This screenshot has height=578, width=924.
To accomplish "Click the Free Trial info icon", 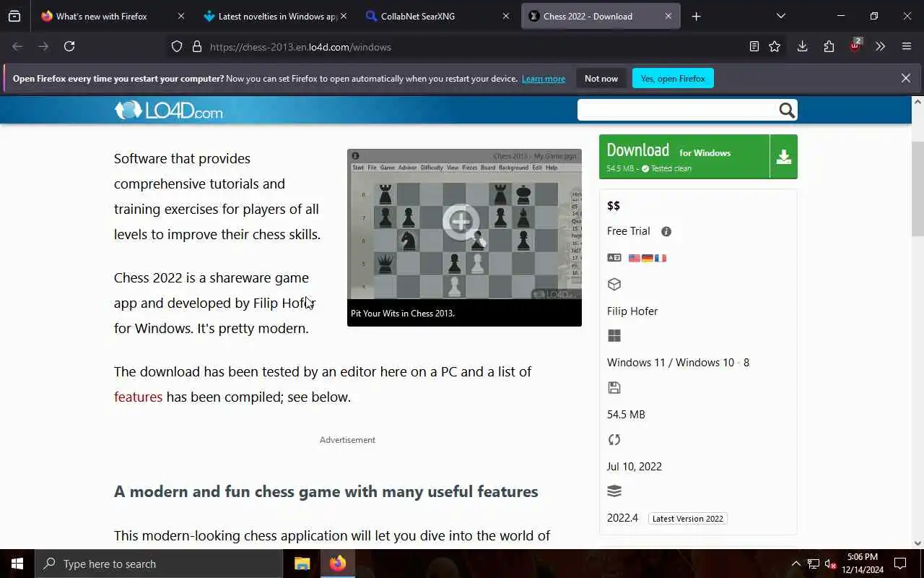I will [666, 231].
